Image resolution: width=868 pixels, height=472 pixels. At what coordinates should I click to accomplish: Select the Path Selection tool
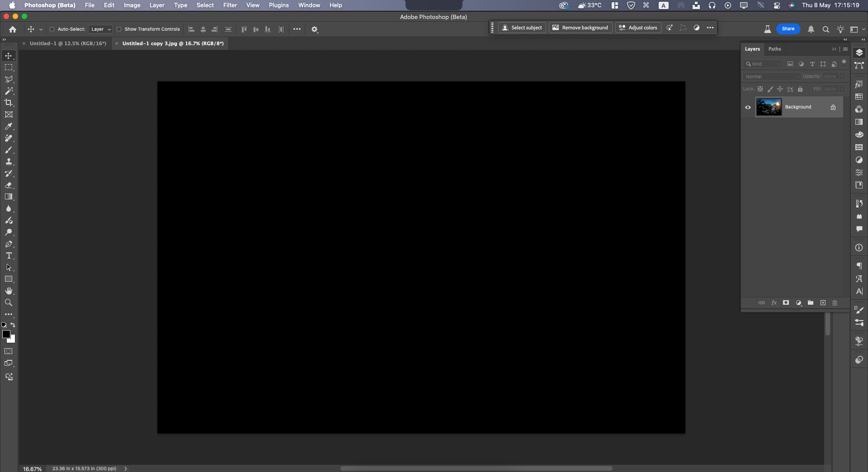9,268
